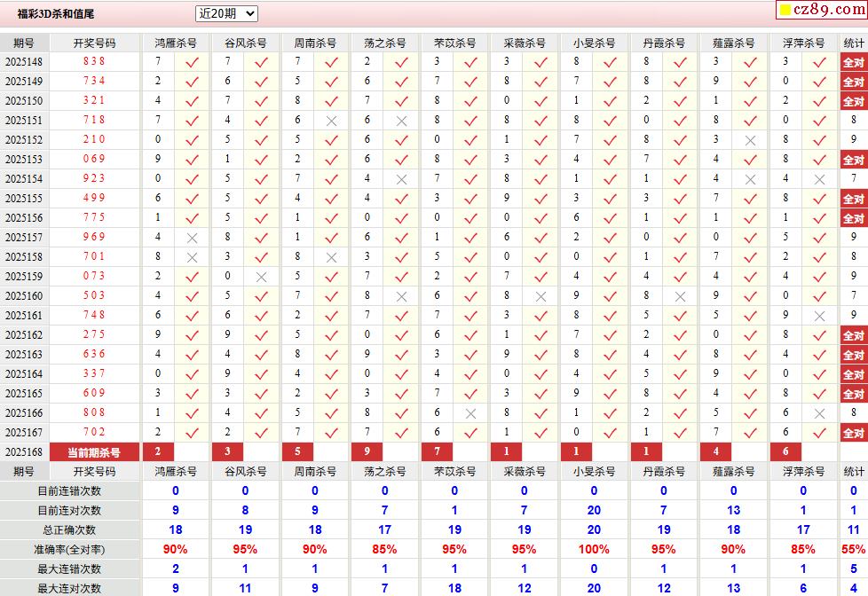Viewport: 868px width, 596px height.
Task: Click period number 2025160
Action: pos(24,295)
